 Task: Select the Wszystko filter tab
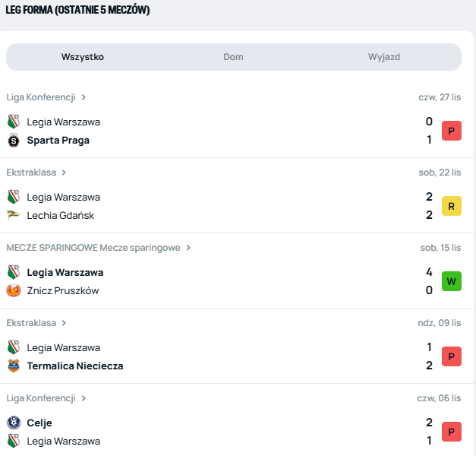click(x=83, y=57)
